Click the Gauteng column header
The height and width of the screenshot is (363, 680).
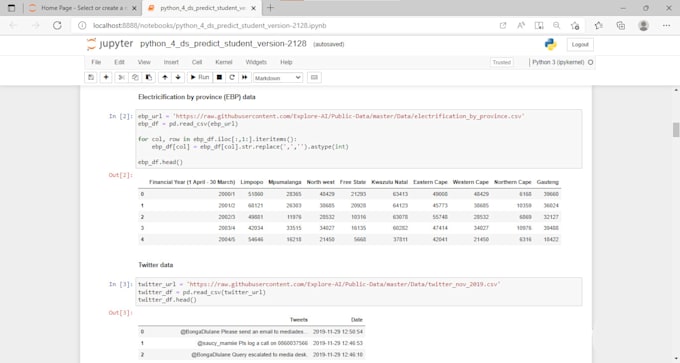pos(547,182)
